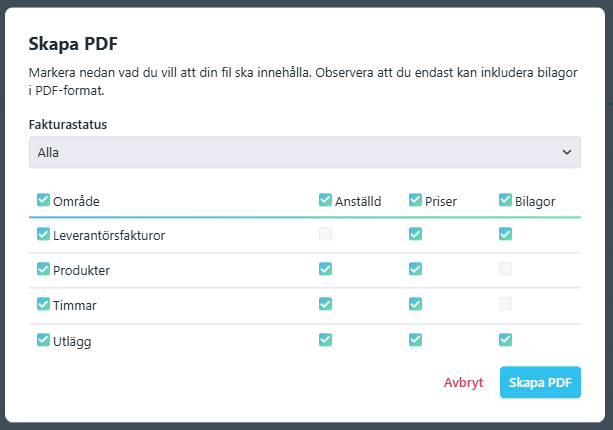
Task: Toggle the Priser column header checkbox
Action: pos(415,200)
